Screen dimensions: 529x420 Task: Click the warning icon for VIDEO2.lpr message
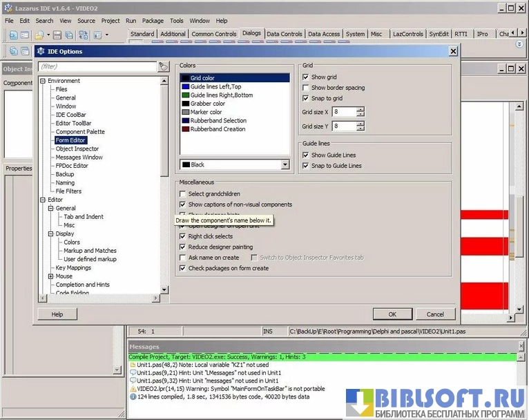click(133, 388)
